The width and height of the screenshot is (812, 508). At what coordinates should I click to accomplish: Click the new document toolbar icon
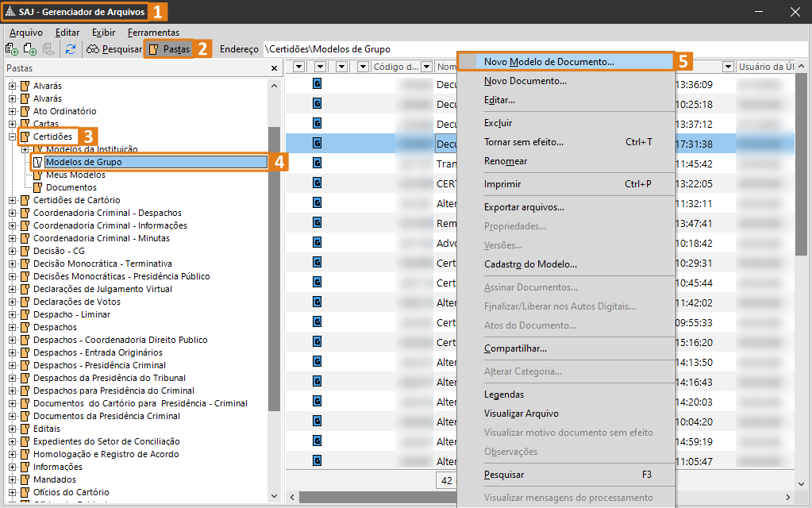point(30,49)
